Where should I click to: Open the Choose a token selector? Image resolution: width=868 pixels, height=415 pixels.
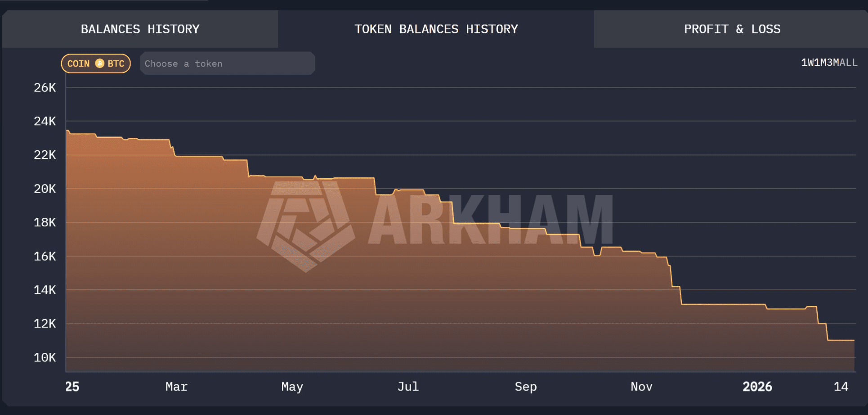click(227, 63)
